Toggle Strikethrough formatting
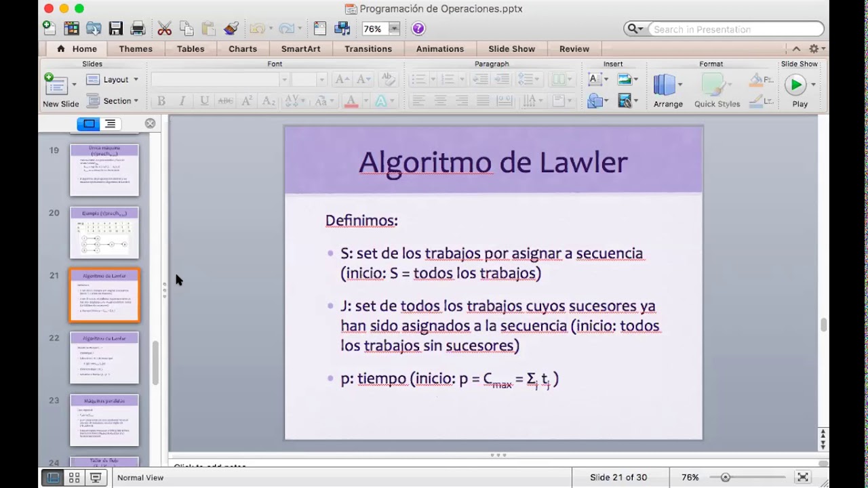 tap(225, 101)
